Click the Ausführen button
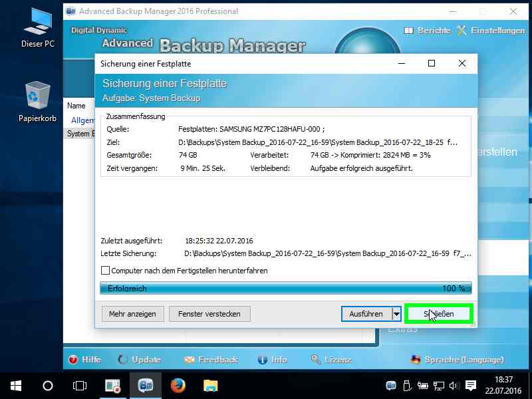This screenshot has width=532, height=399. click(x=366, y=314)
